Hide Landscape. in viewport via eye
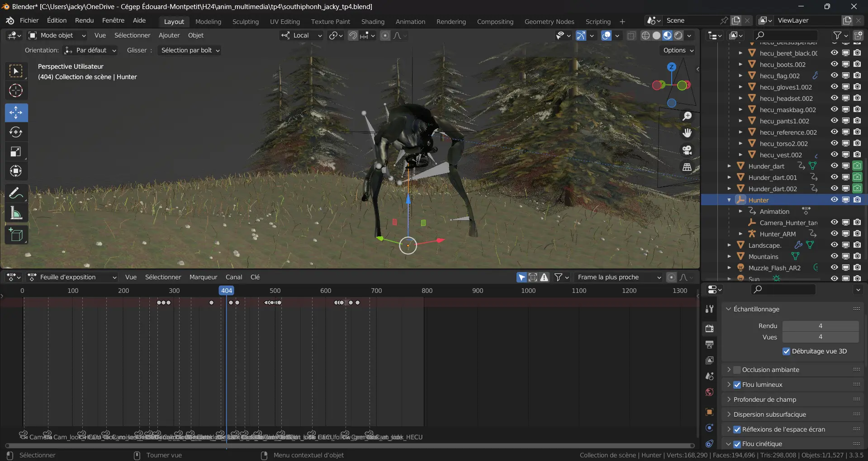 pyautogui.click(x=835, y=245)
